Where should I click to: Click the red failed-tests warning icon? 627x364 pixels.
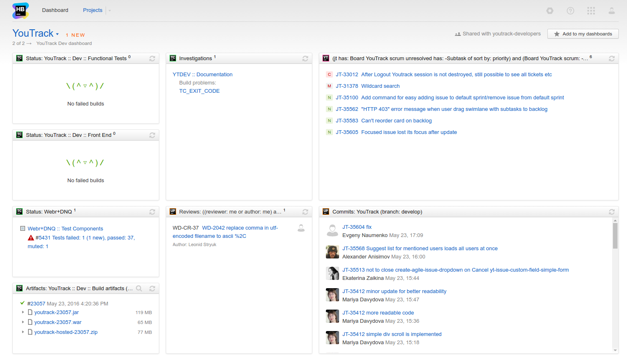[31, 238]
